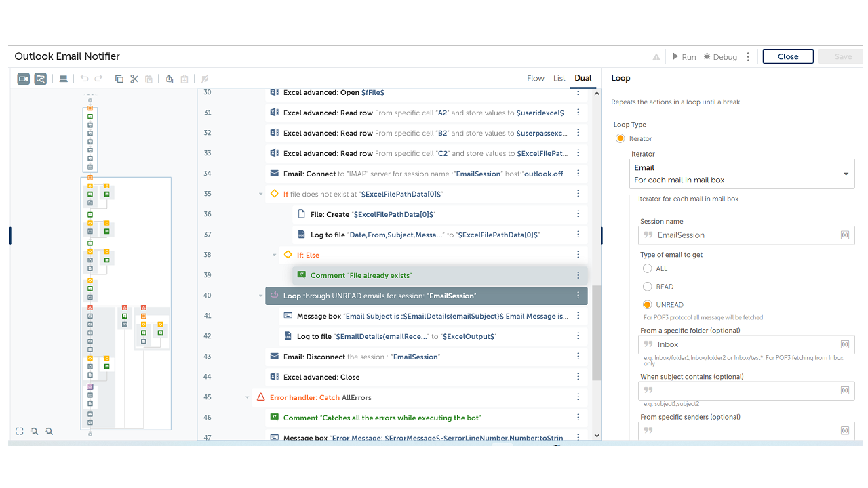Screen dimensions: 868x488
Task: Click the fit-to-screen icon in the flow view
Action: pos(20,431)
